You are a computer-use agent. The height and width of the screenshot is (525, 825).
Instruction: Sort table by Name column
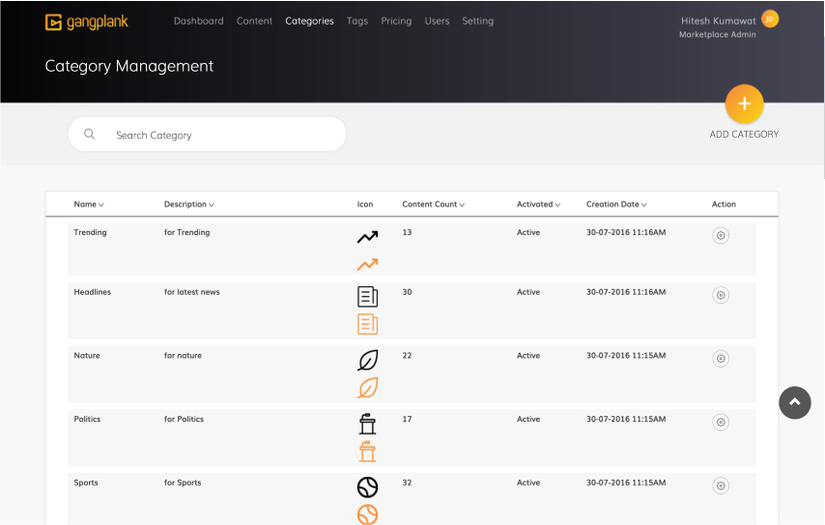click(x=89, y=204)
